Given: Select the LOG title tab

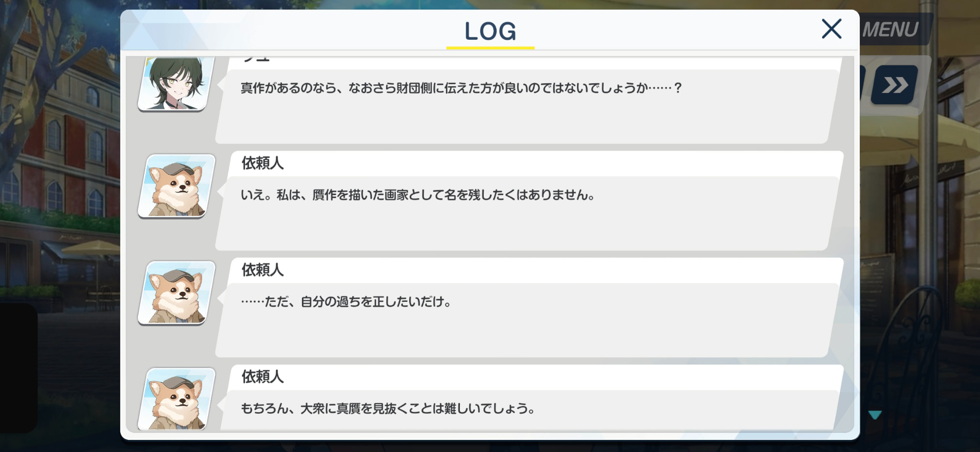Looking at the screenshot, I should click(x=490, y=31).
